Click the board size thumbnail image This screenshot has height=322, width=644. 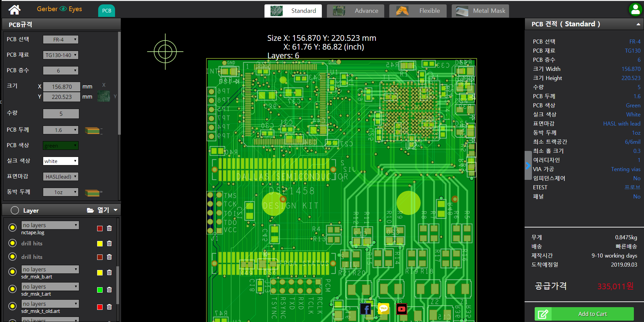pyautogui.click(x=104, y=96)
